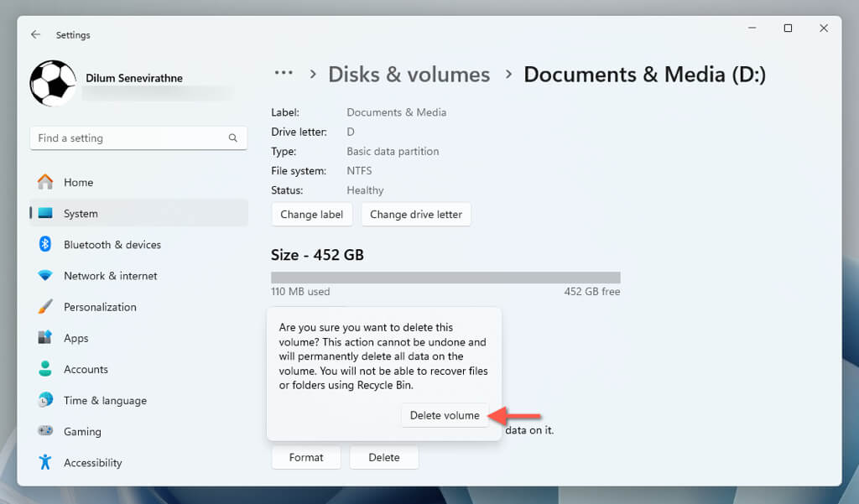859x504 pixels.
Task: Click the Change label button
Action: [x=311, y=215]
